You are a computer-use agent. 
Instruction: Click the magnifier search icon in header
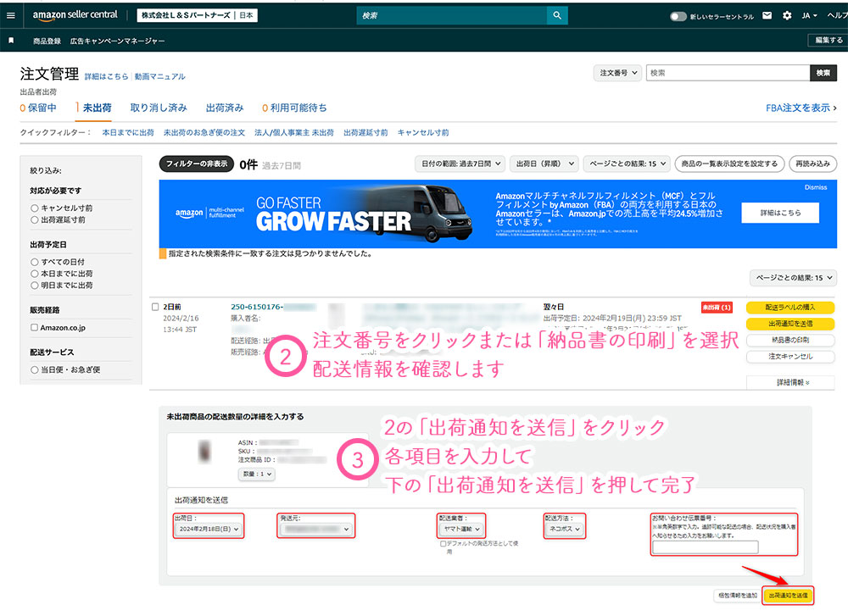[556, 15]
